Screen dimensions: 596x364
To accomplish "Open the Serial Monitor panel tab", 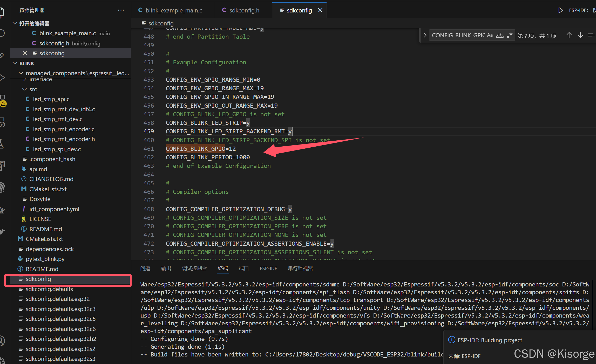I will click(300, 268).
